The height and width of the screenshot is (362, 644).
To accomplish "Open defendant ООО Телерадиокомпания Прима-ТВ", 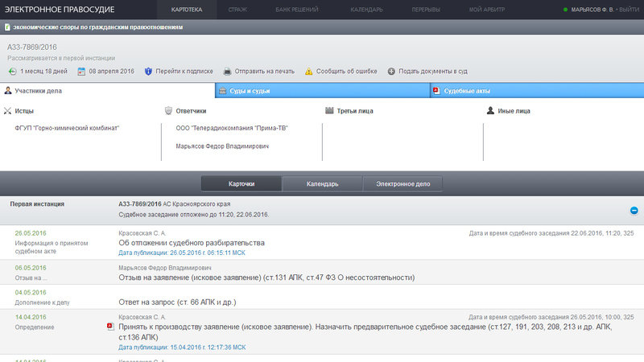I will click(232, 128).
